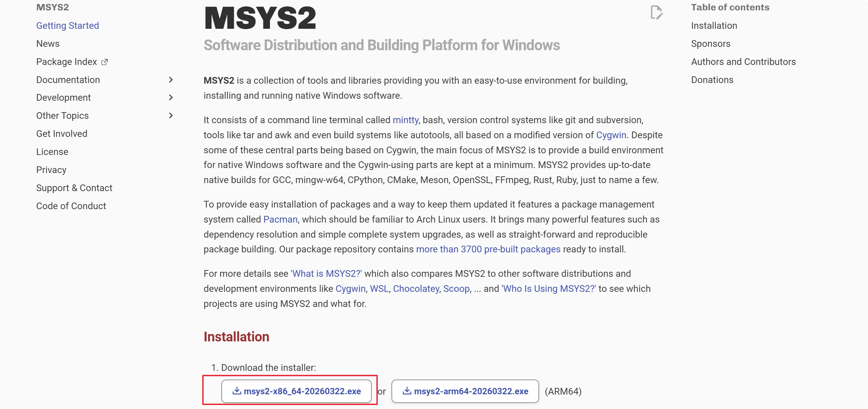Download msys2-x86_64-20260322.exe installer
The height and width of the screenshot is (409, 868).
click(x=296, y=391)
